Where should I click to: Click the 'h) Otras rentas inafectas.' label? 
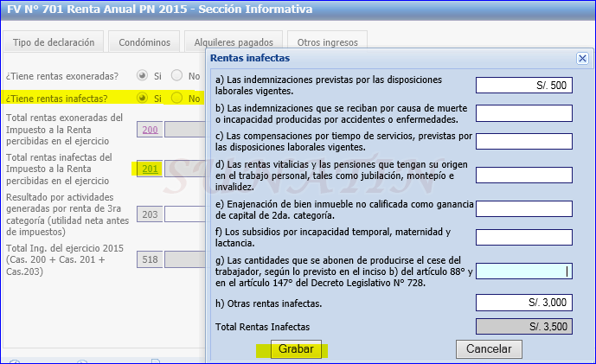(268, 303)
